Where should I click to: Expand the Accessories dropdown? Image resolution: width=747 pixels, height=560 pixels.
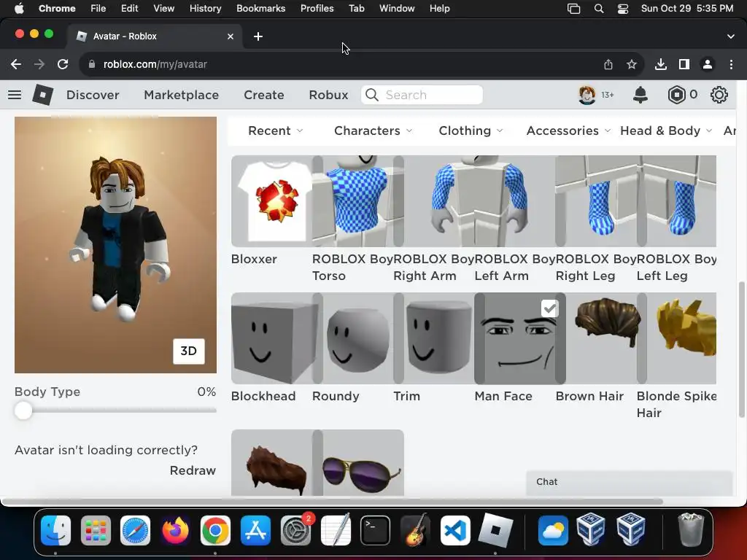(x=568, y=131)
